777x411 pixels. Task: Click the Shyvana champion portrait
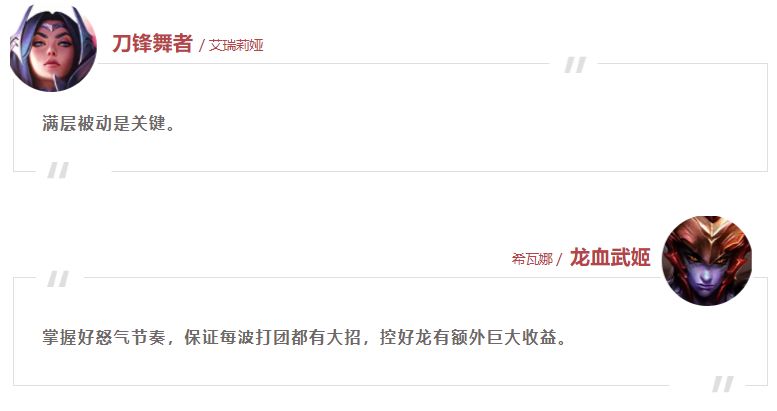tap(707, 260)
